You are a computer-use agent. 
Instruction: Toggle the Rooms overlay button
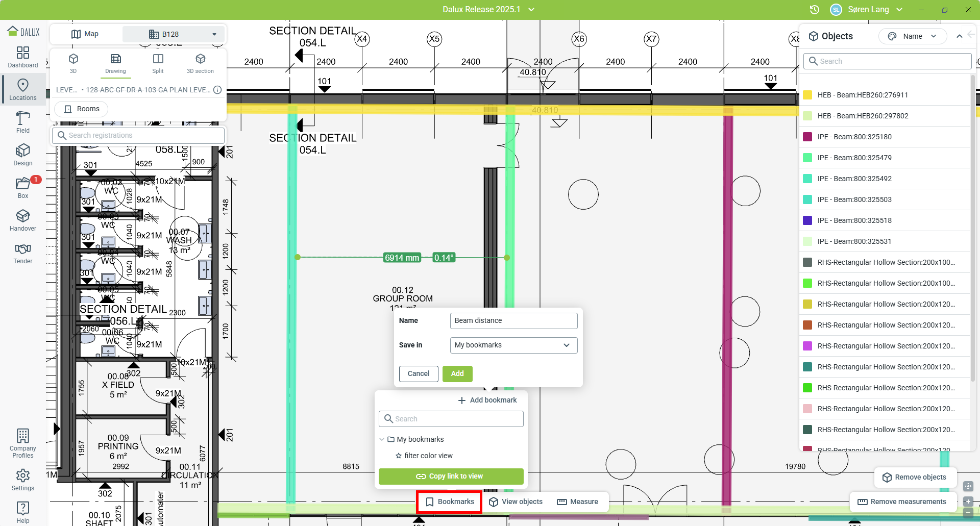[x=81, y=109]
